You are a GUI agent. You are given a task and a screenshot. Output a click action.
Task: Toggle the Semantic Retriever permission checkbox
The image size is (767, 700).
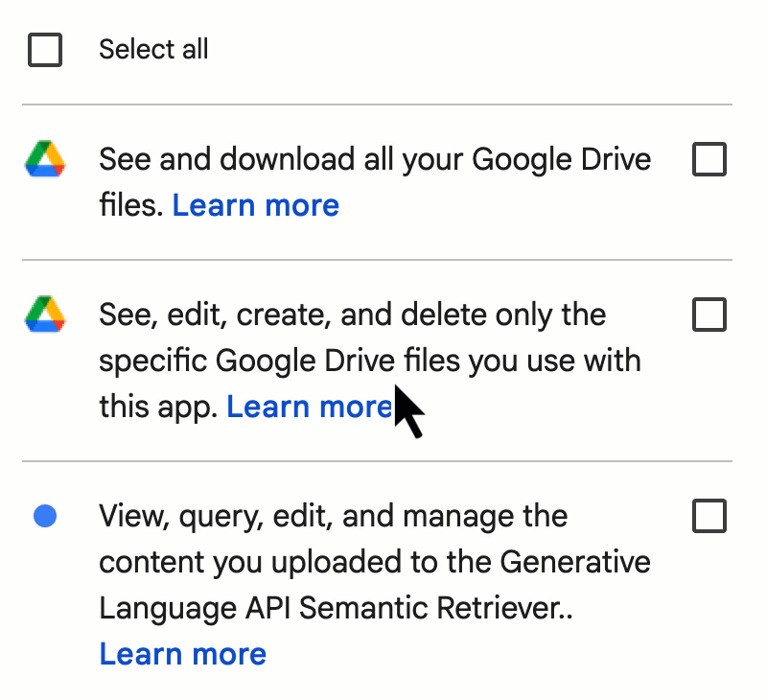(x=709, y=516)
